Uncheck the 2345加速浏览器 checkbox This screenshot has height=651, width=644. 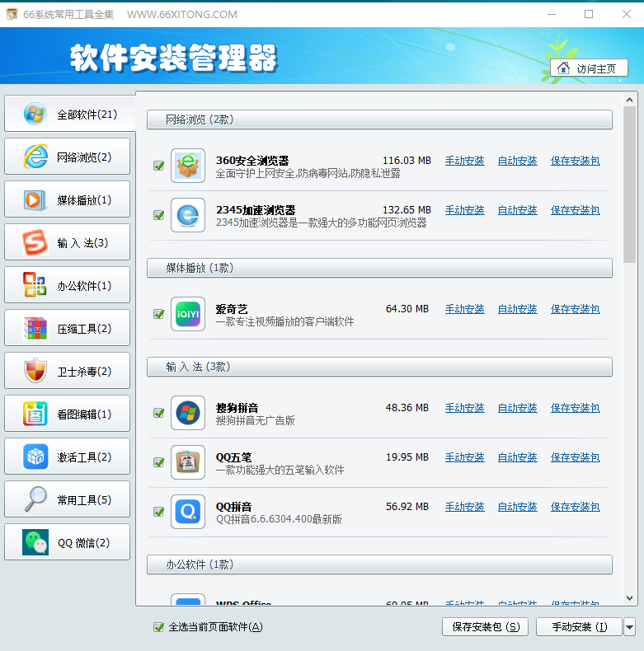[x=158, y=215]
